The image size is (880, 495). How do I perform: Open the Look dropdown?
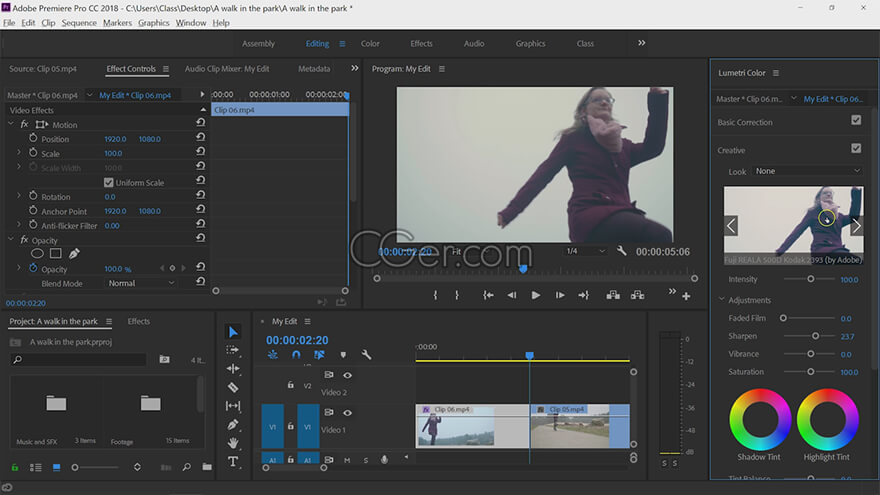coord(807,171)
